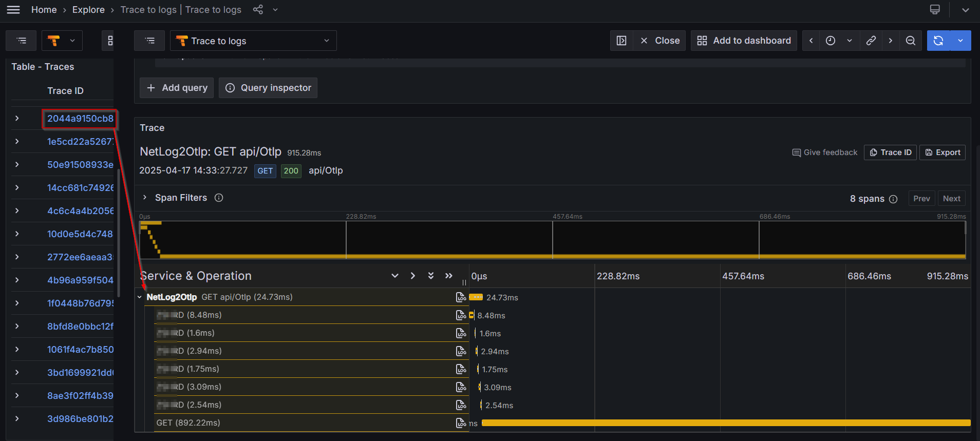Open trace ID 50e91508933e

(x=80, y=165)
